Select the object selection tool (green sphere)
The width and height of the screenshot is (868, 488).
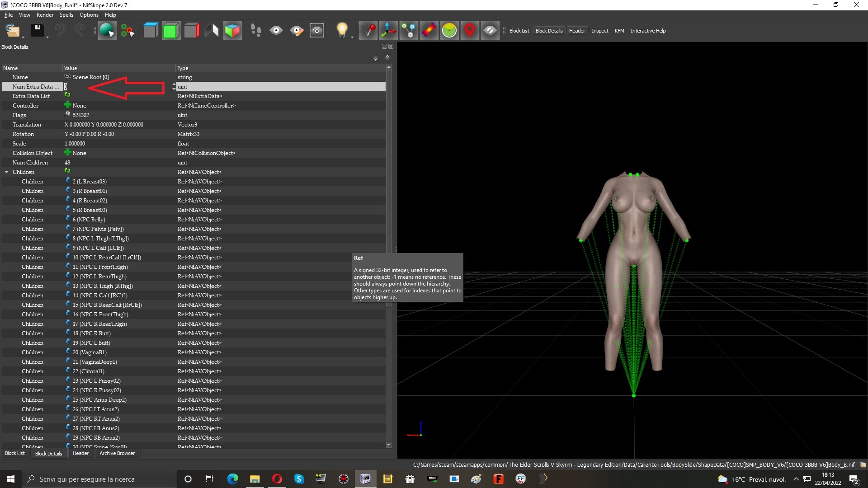point(107,30)
